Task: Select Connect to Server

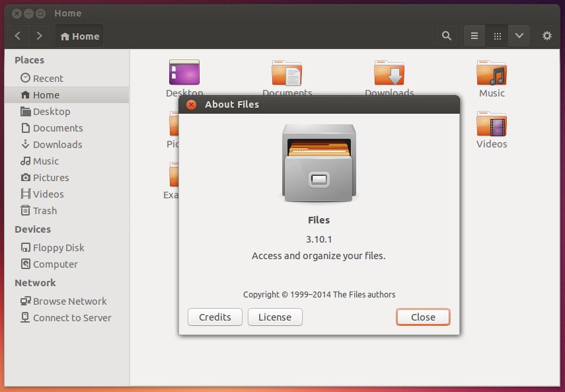Action: (x=67, y=318)
